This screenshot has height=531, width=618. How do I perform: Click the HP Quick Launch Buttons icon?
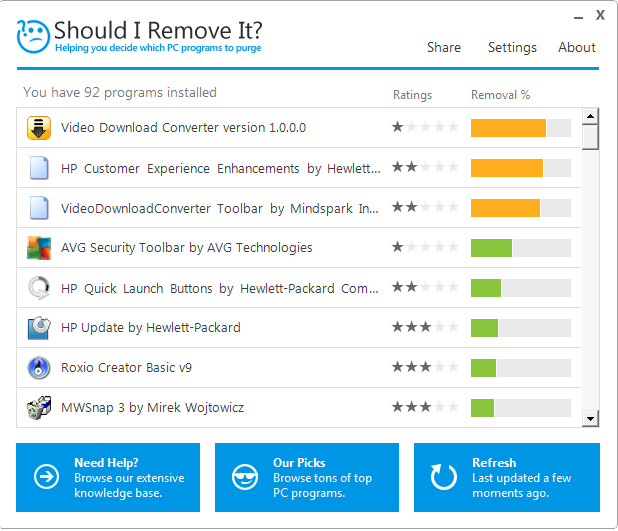[x=39, y=288]
